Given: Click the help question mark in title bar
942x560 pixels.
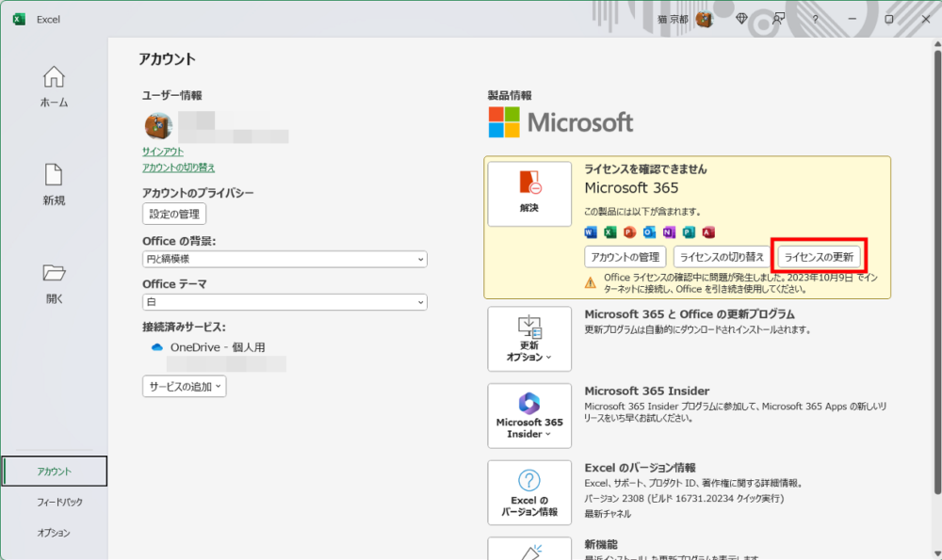Looking at the screenshot, I should pos(815,19).
